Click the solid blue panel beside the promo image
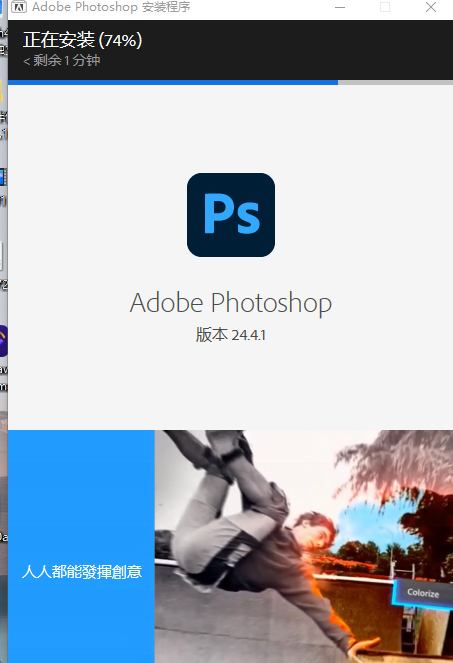Image resolution: width=453 pixels, height=663 pixels. coord(81,546)
